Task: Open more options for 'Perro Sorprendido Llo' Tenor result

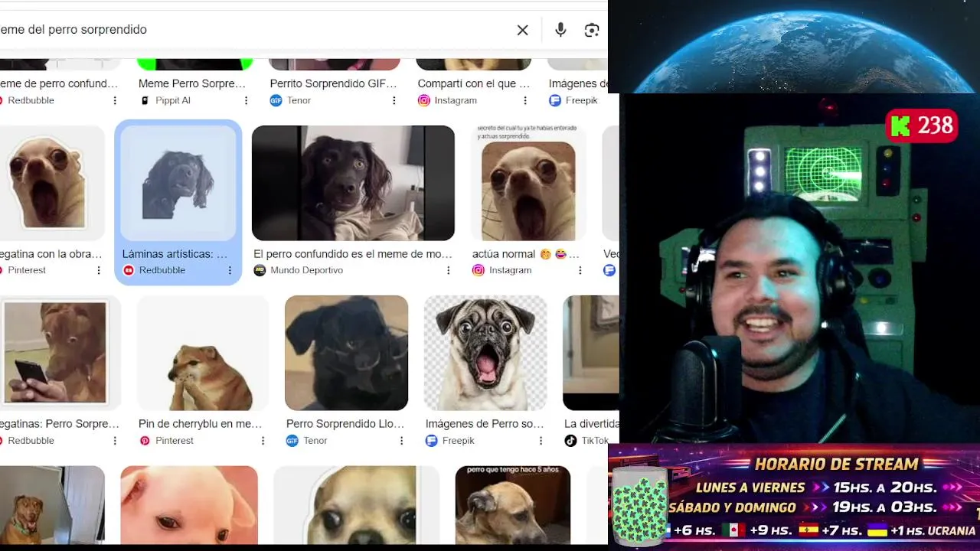Action: coord(402,441)
